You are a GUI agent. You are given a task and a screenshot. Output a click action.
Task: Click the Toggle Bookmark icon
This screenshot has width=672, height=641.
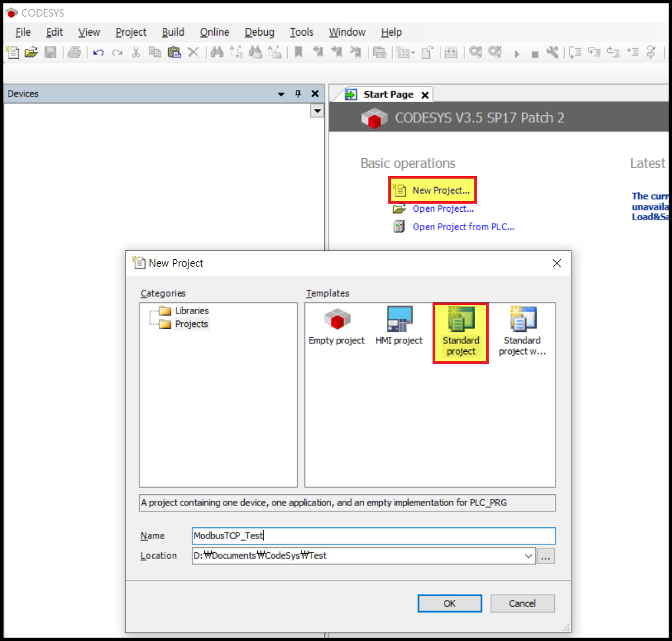coord(299,52)
